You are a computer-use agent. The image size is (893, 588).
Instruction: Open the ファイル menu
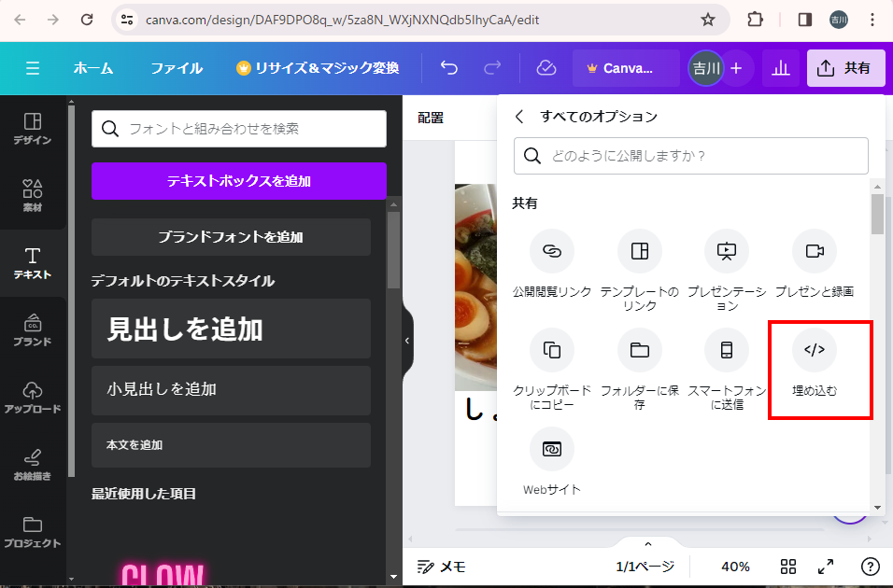point(177,68)
